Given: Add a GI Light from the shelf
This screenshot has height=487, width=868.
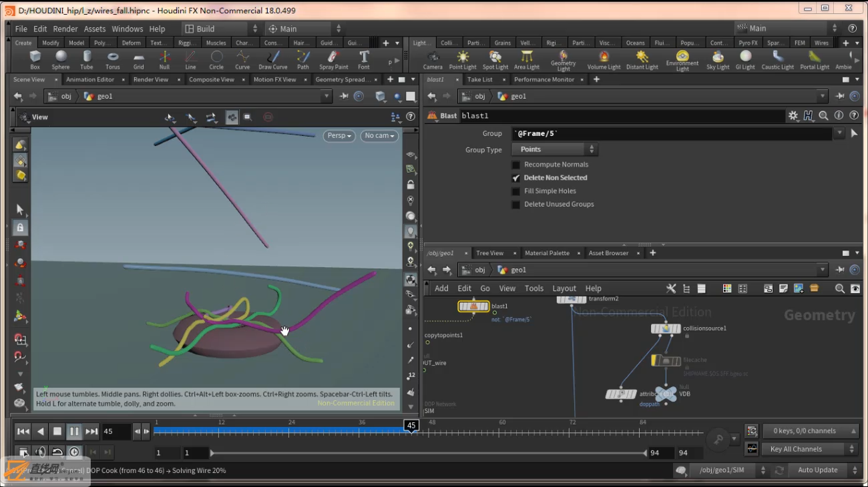Looking at the screenshot, I should pyautogui.click(x=745, y=59).
